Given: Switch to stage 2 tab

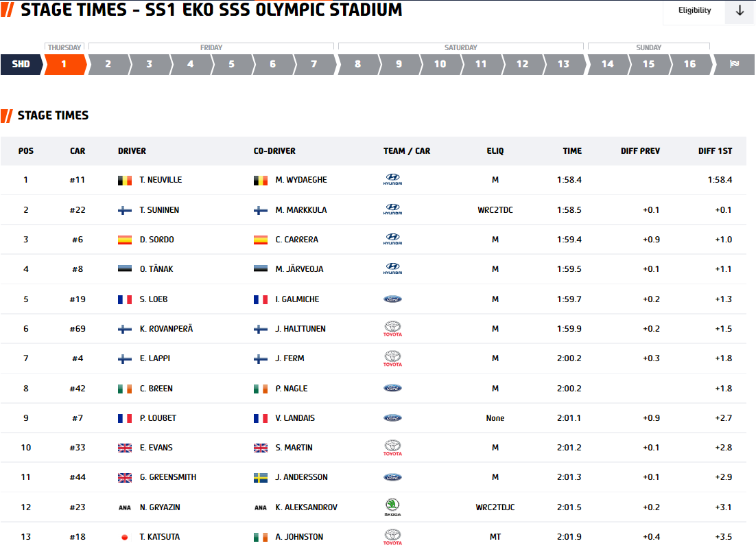Looking at the screenshot, I should (x=108, y=64).
